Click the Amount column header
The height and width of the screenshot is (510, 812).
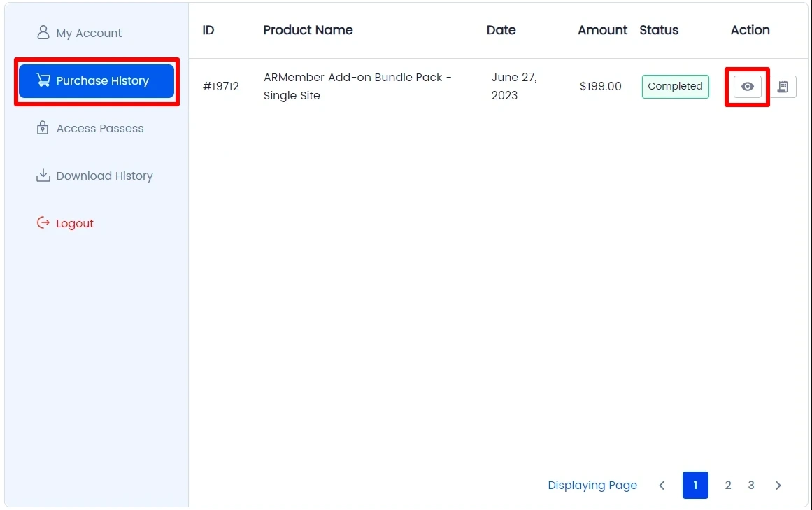point(602,30)
